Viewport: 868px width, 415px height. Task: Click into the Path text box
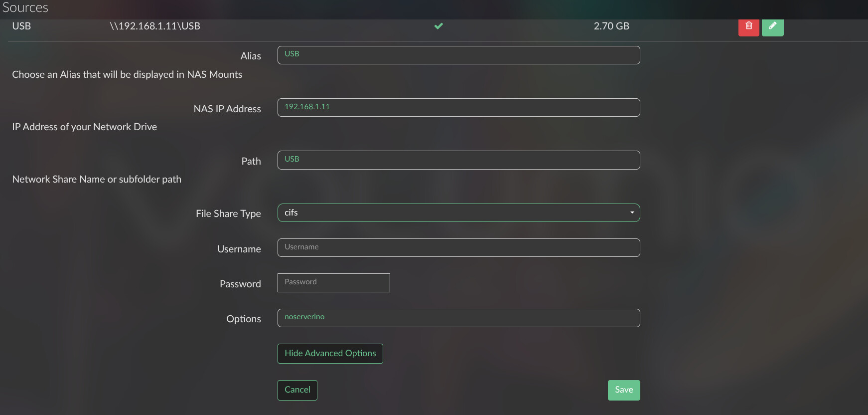tap(458, 160)
